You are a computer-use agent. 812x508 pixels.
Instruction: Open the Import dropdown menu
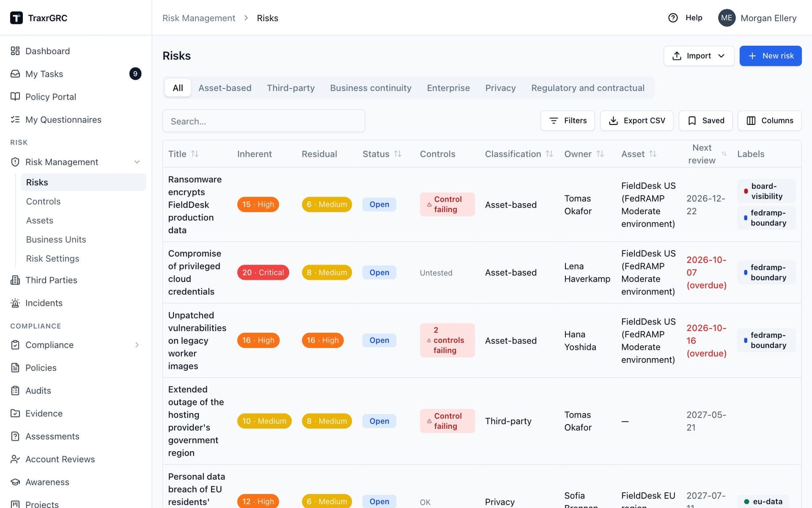click(699, 56)
